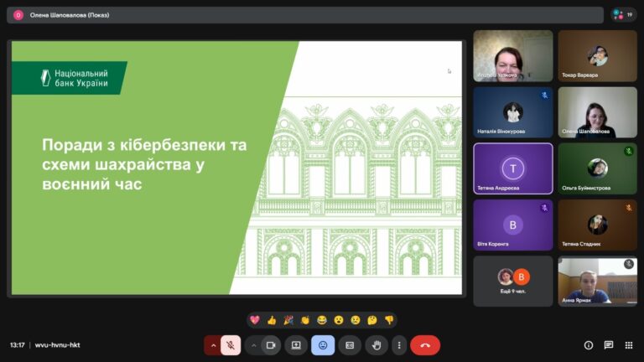Image resolution: width=644 pixels, height=362 pixels.
Task: Open meeting details info icon
Action: [589, 345]
